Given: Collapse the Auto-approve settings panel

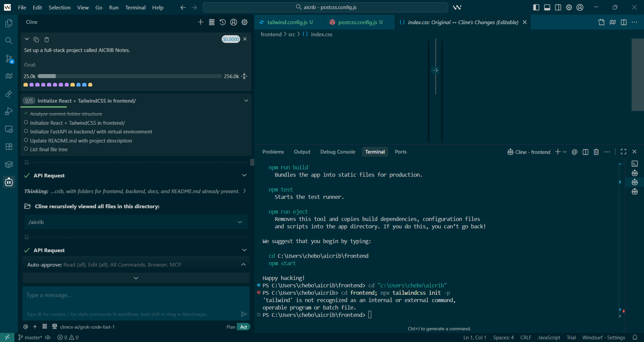Looking at the screenshot, I should pyautogui.click(x=243, y=265).
